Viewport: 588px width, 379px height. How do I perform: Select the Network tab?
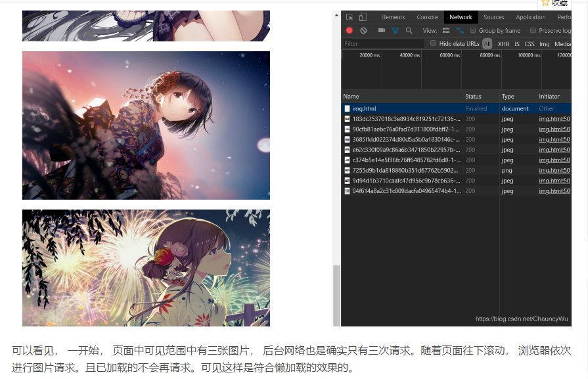461,17
